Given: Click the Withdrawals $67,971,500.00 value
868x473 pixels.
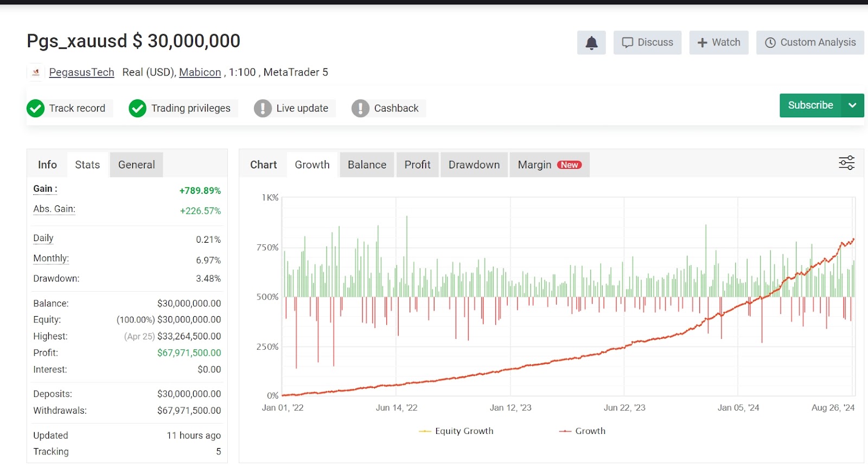Looking at the screenshot, I should [189, 411].
